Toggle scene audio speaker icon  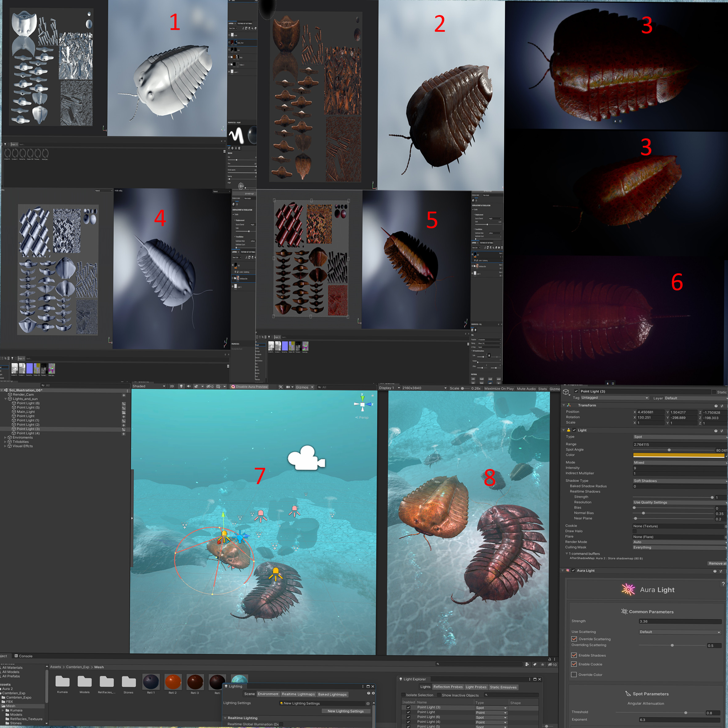click(189, 386)
